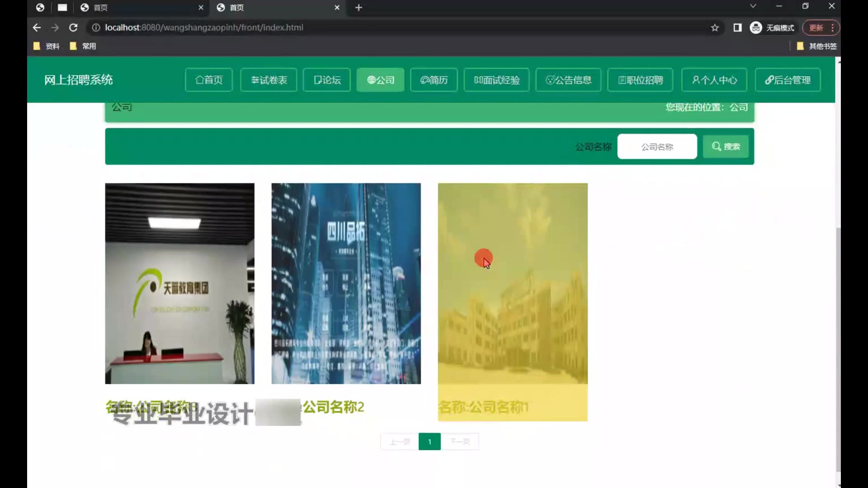Open the 论坛 nav item
Viewport: 868px width, 488px height.
pyautogui.click(x=327, y=80)
